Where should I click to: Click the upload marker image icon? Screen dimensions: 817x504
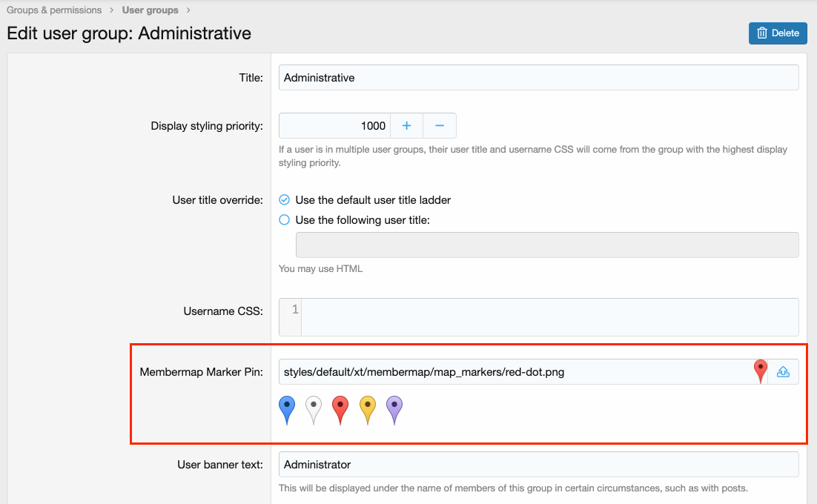point(783,372)
